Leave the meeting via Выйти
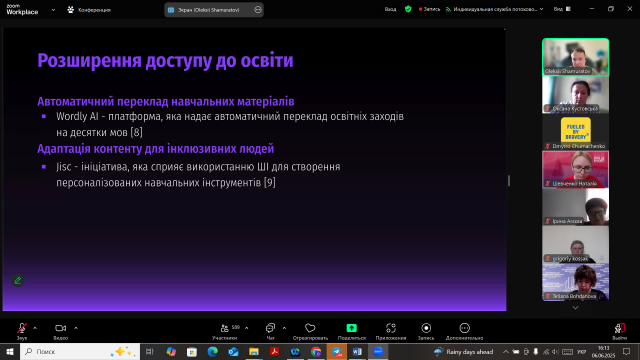 pos(620,331)
